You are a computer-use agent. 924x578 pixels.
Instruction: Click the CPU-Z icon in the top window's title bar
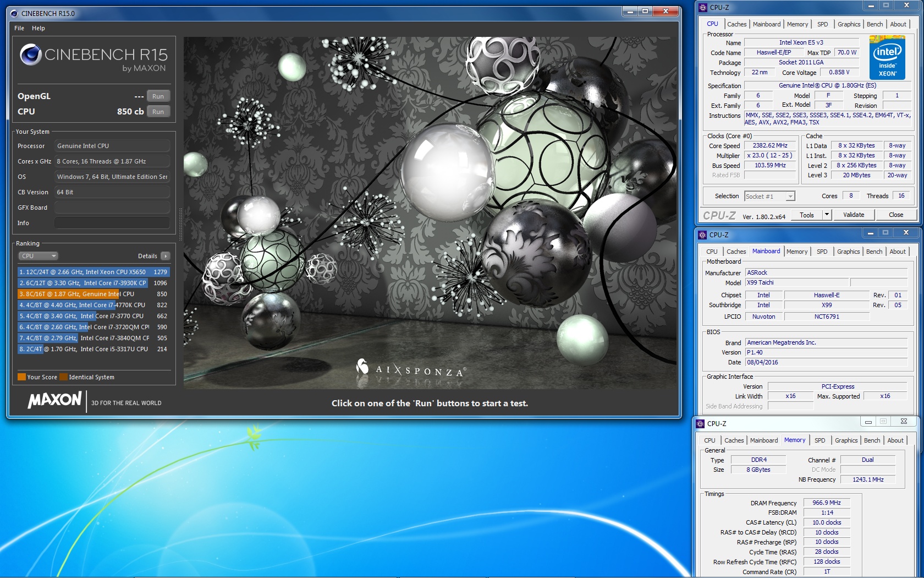pos(703,8)
